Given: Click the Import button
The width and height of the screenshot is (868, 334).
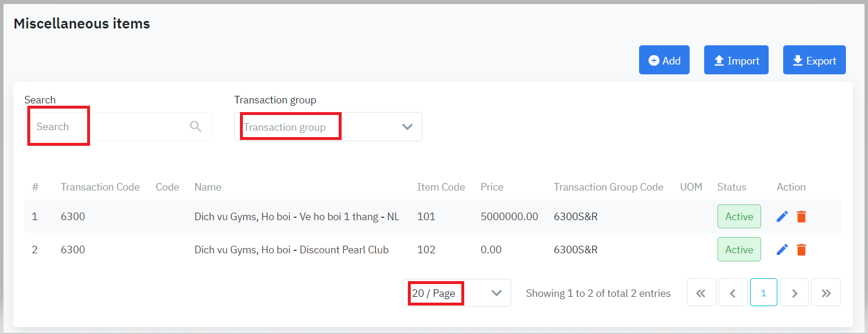Looking at the screenshot, I should pyautogui.click(x=736, y=60).
